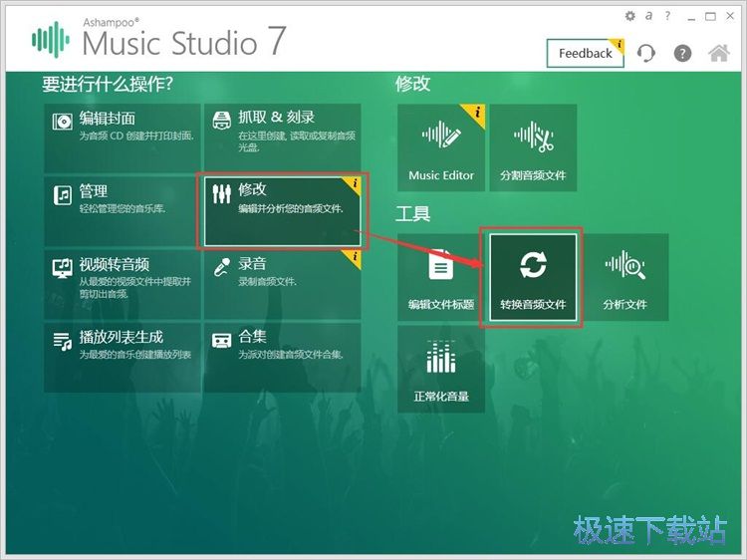Click the cassette icon beside 合集
The width and height of the screenshot is (747, 560).
click(x=221, y=341)
